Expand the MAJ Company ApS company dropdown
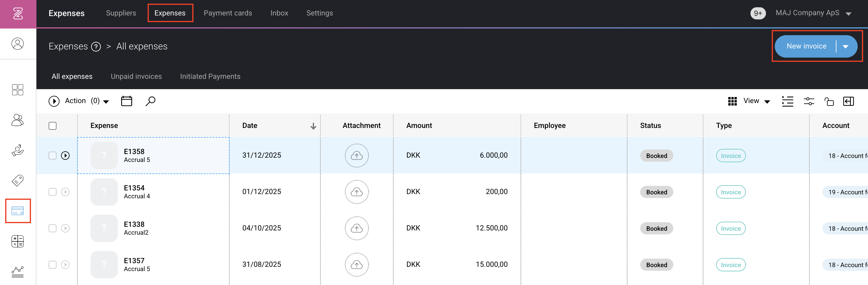868x285 pixels. (x=813, y=13)
